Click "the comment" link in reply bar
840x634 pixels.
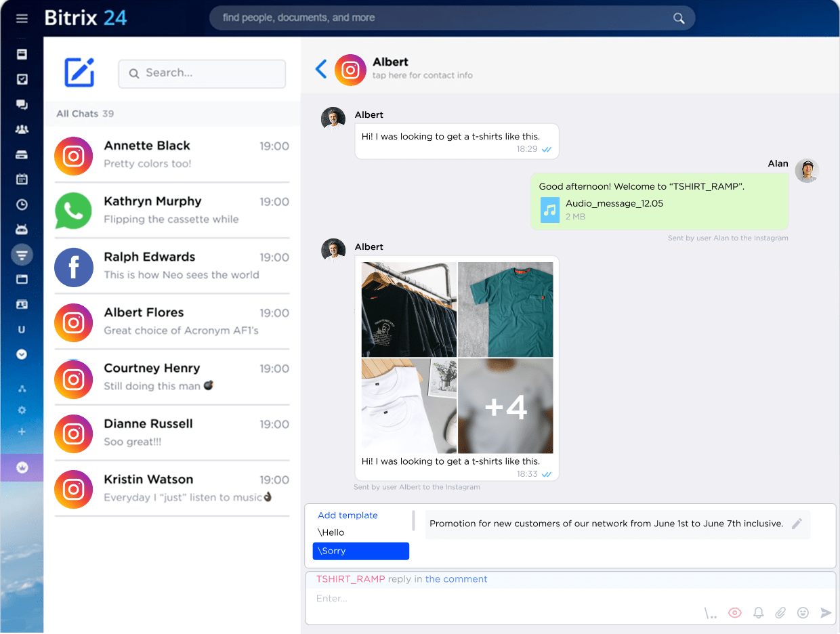click(456, 579)
